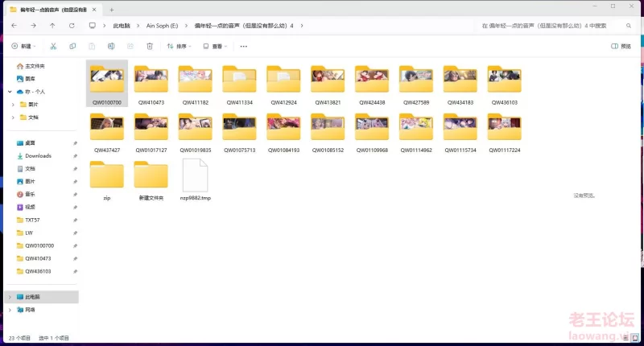The width and height of the screenshot is (644, 346).
Task: Select folder QW427589 in file grid
Action: click(416, 84)
